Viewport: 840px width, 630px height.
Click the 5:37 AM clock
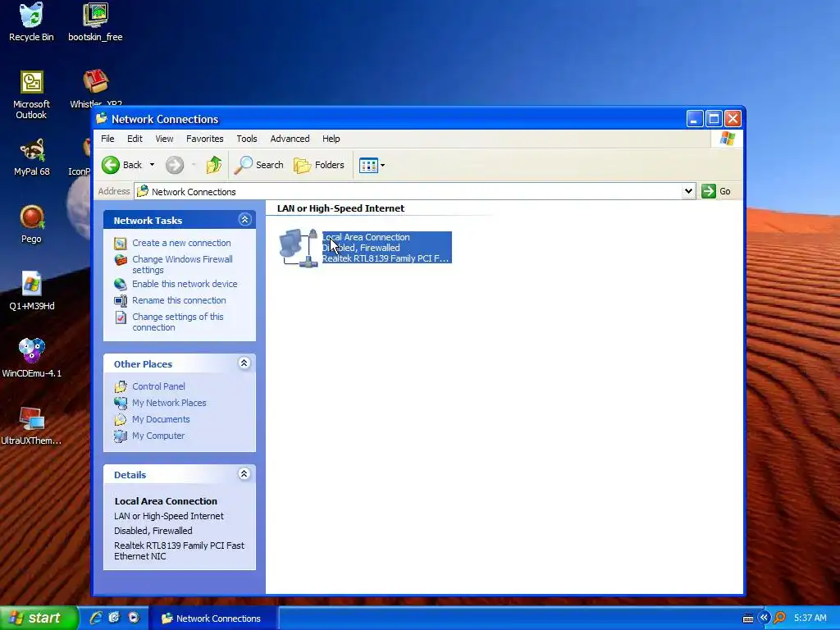810,619
